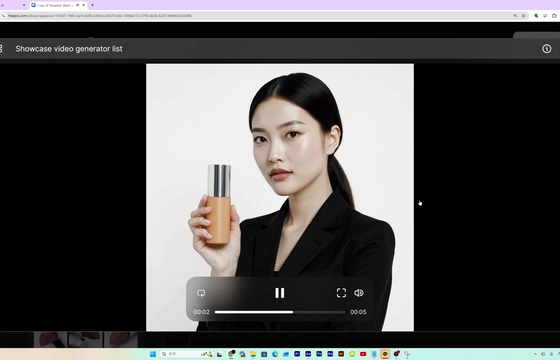Click the 00:05 duration label
This screenshot has height=360, width=560.
tap(358, 312)
